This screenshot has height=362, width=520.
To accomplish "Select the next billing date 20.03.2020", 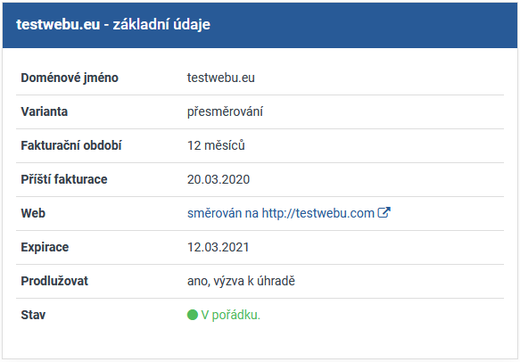I will pyautogui.click(x=218, y=180).
